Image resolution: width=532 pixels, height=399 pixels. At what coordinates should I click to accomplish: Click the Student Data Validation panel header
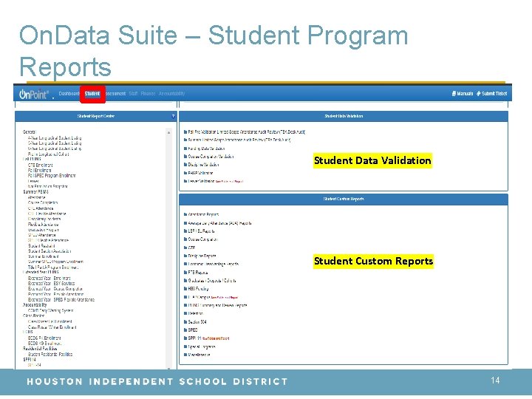[344, 117]
